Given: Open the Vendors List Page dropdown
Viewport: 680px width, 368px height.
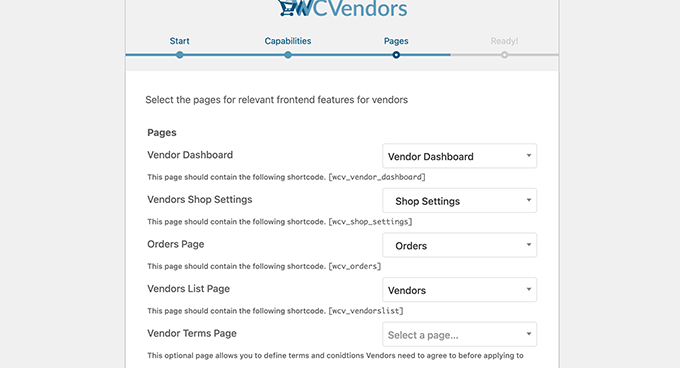Looking at the screenshot, I should pyautogui.click(x=460, y=290).
